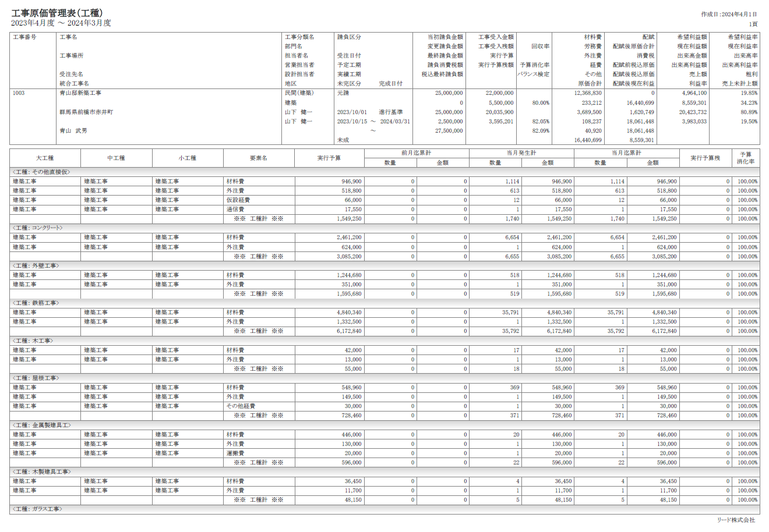Select the 実行予算残 column header
Viewport: 769px width, 532px height.
tap(705, 158)
